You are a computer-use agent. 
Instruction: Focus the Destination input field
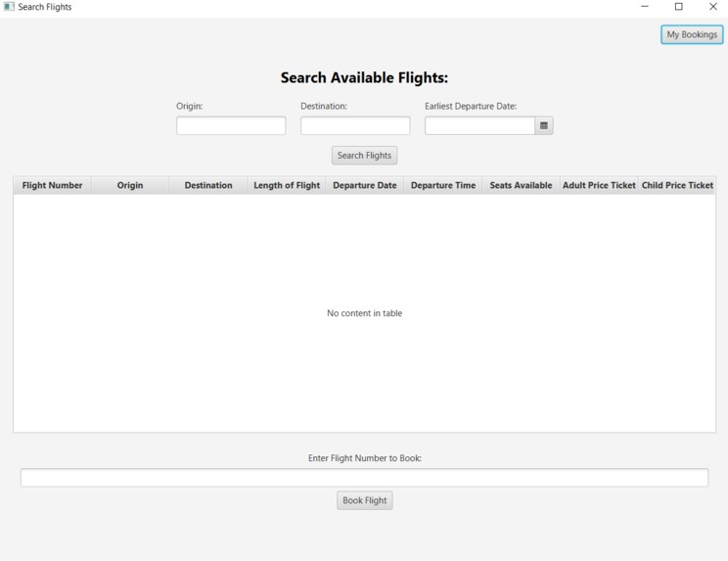click(x=355, y=125)
